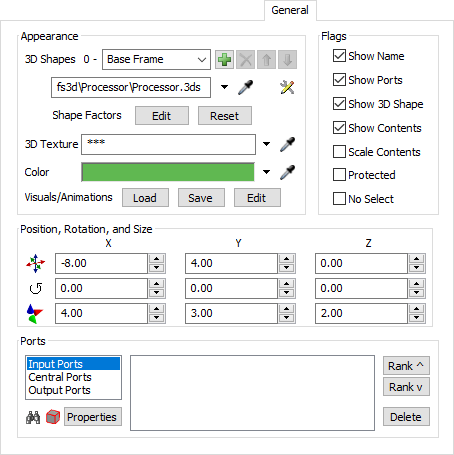Click the eyedropper sampler beside 3D Texture
This screenshot has width=454, height=455.
(x=287, y=144)
